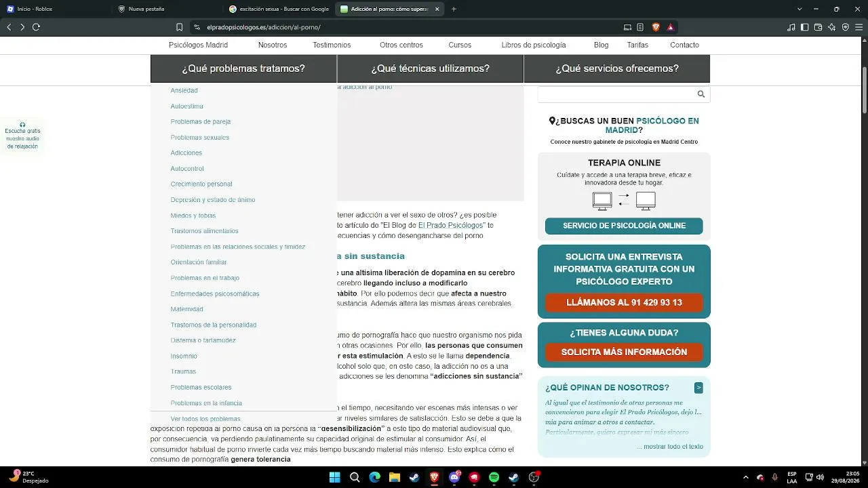
Task: Open File Explorer from taskbar
Action: (394, 477)
